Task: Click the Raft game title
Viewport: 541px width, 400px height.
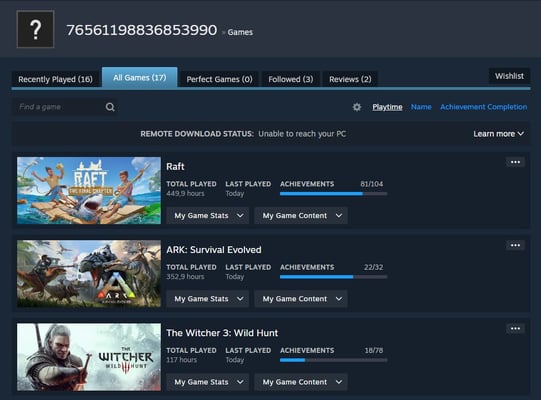Action: [175, 166]
